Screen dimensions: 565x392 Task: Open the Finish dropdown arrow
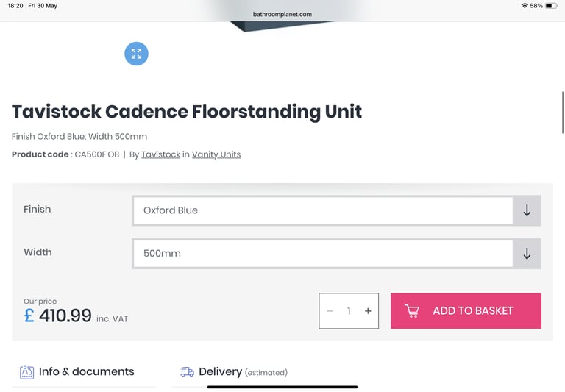[527, 210]
